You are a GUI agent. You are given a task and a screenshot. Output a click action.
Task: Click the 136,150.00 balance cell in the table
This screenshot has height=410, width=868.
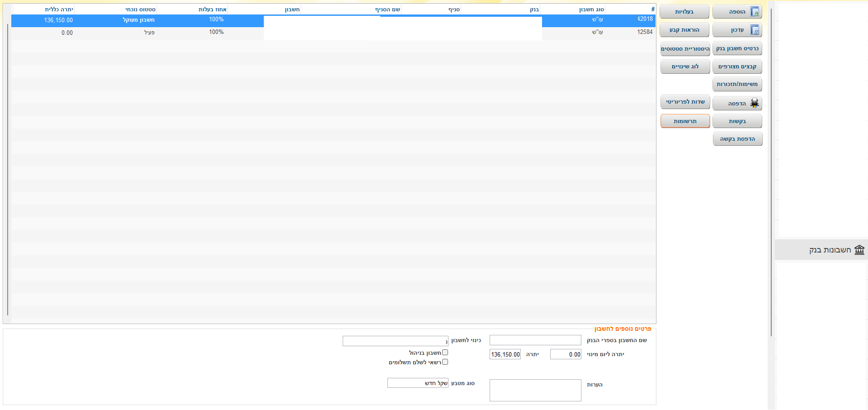pos(58,20)
